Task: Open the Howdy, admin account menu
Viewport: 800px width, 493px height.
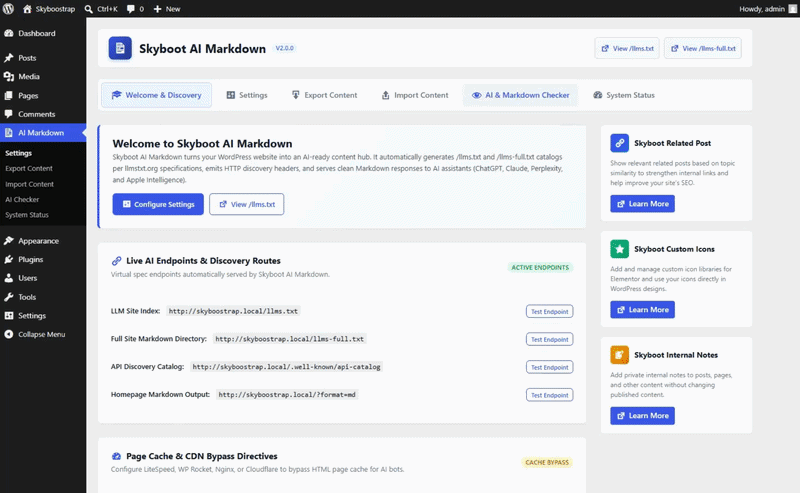Action: [x=767, y=9]
